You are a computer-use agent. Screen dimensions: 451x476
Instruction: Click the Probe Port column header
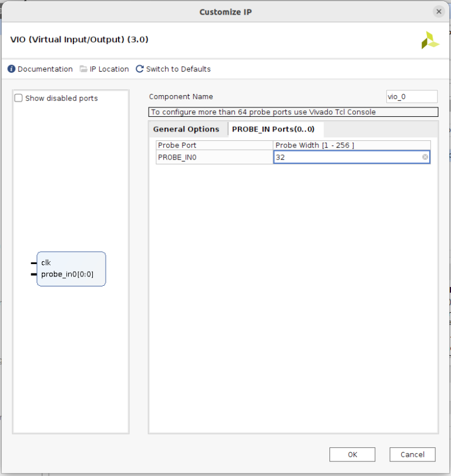(214, 145)
